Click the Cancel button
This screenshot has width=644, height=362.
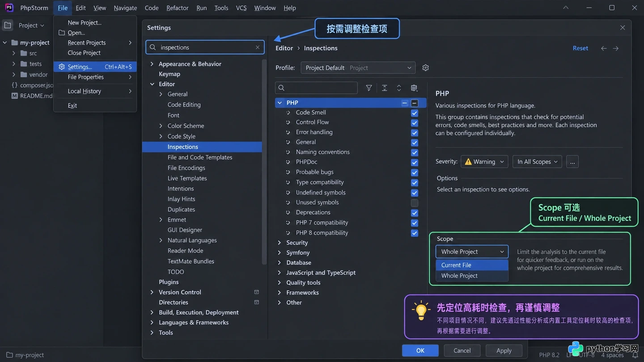tap(462, 351)
